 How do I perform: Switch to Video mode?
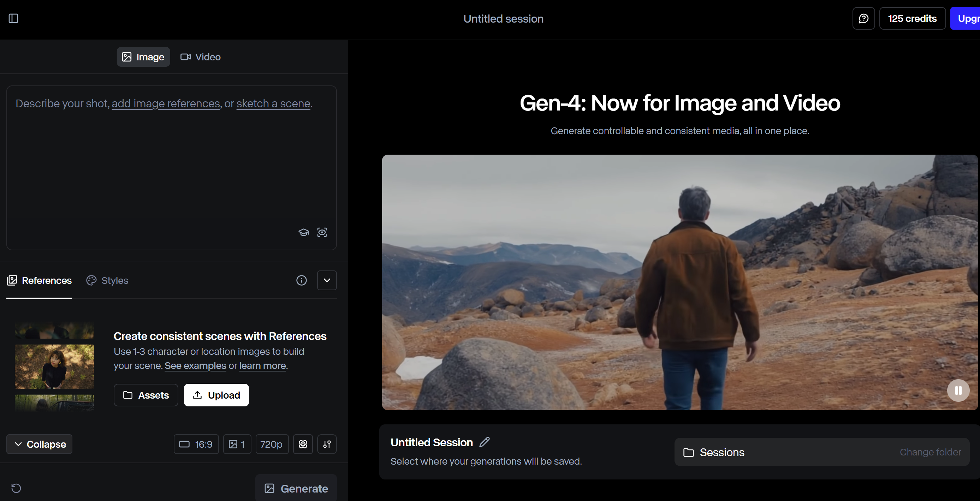point(201,57)
